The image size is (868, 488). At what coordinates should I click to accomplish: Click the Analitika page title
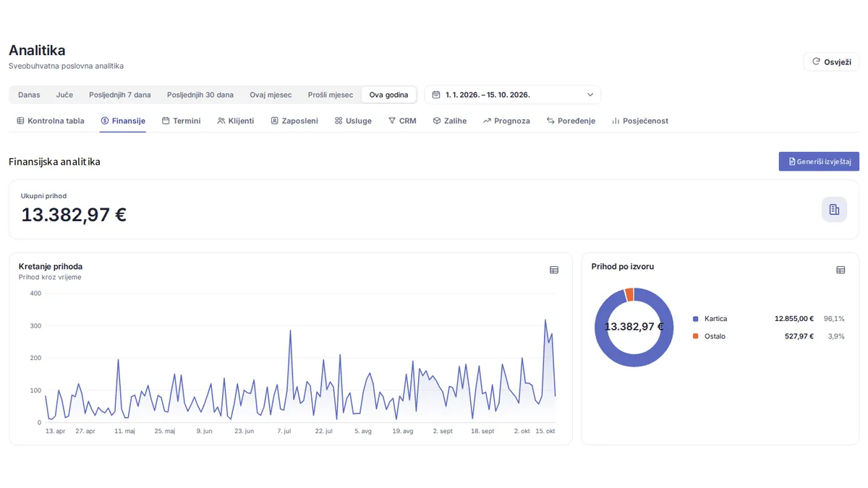pos(37,51)
